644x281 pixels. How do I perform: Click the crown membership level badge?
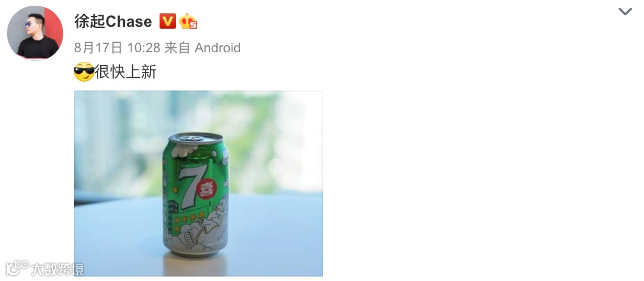[188, 21]
